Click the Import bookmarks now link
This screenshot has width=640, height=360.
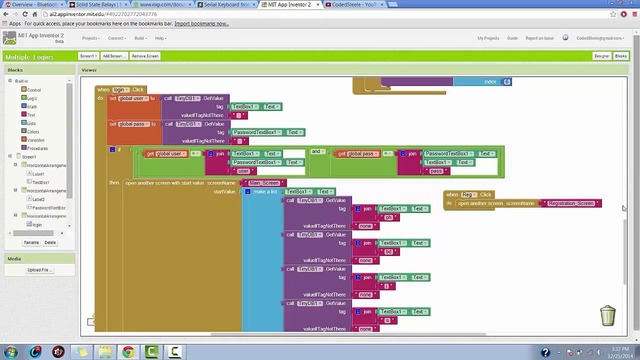click(x=201, y=24)
